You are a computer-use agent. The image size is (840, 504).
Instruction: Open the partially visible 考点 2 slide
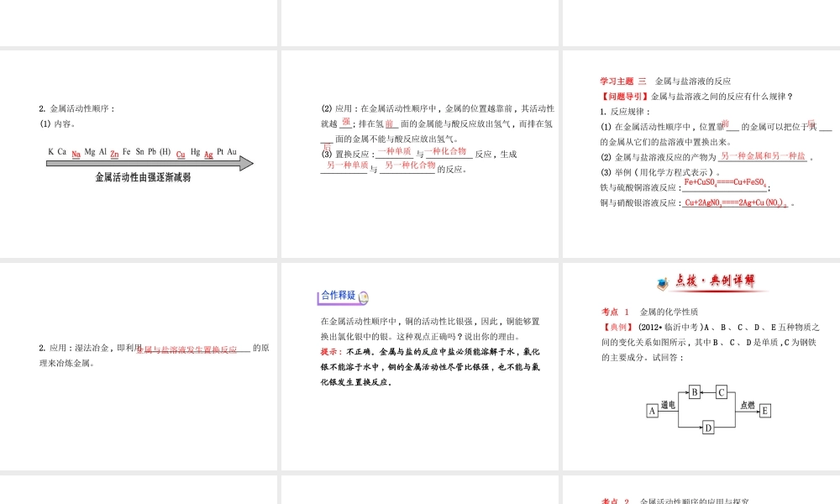[x=701, y=490]
